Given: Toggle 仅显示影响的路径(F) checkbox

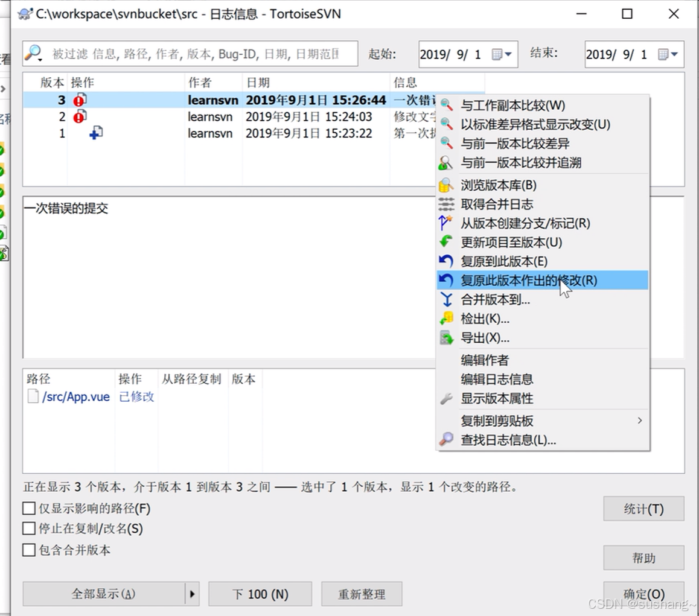Looking at the screenshot, I should [29, 508].
